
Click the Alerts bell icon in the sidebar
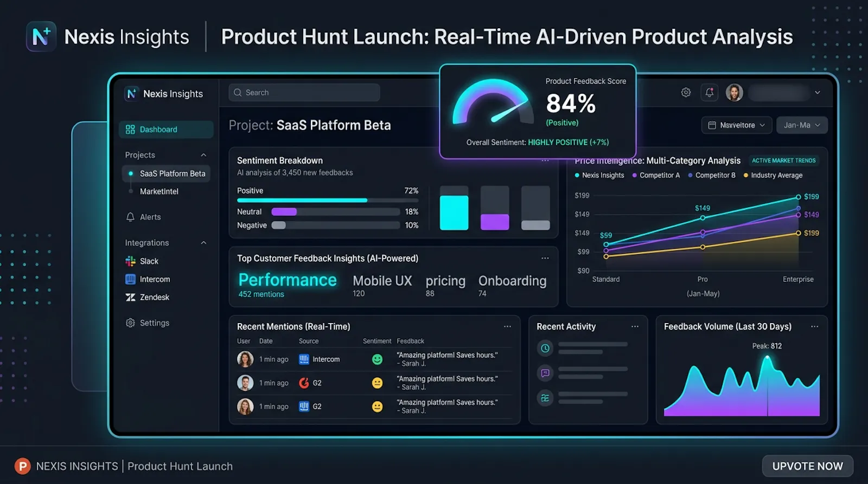(x=130, y=217)
